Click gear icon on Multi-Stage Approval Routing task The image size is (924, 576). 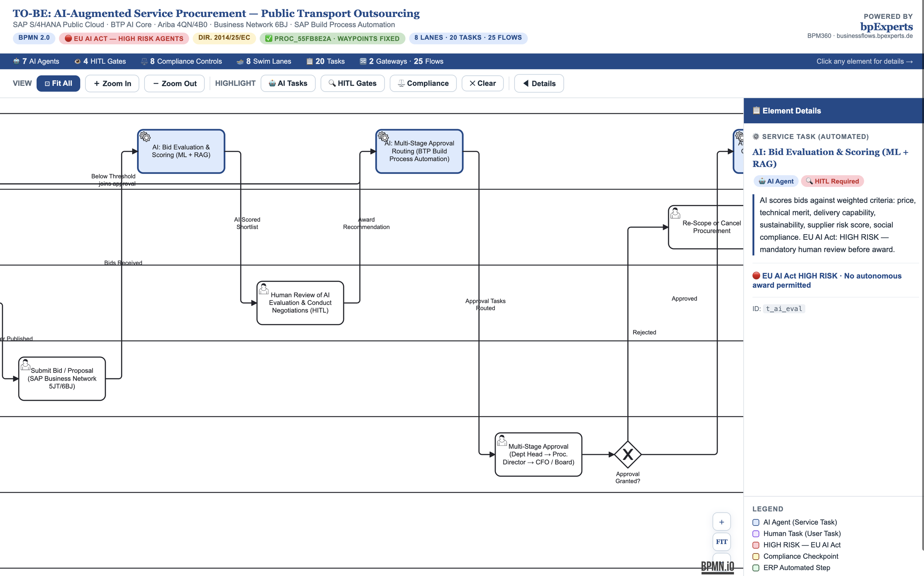pos(383,136)
